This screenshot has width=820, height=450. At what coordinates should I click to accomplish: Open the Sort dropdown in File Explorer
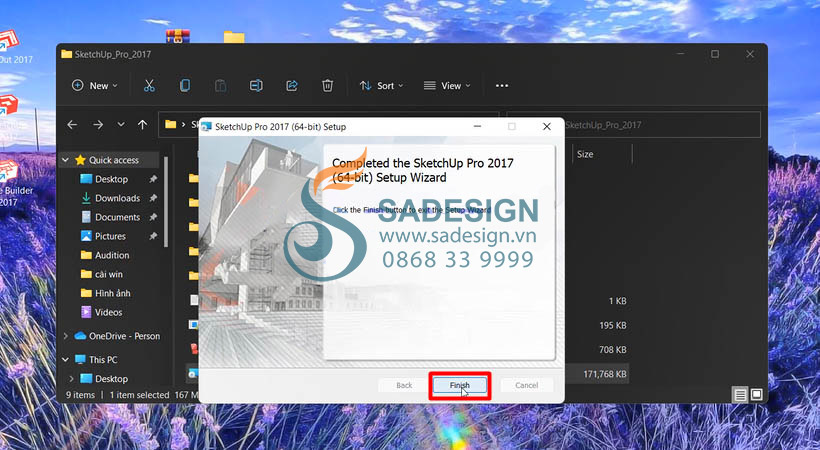[x=381, y=85]
